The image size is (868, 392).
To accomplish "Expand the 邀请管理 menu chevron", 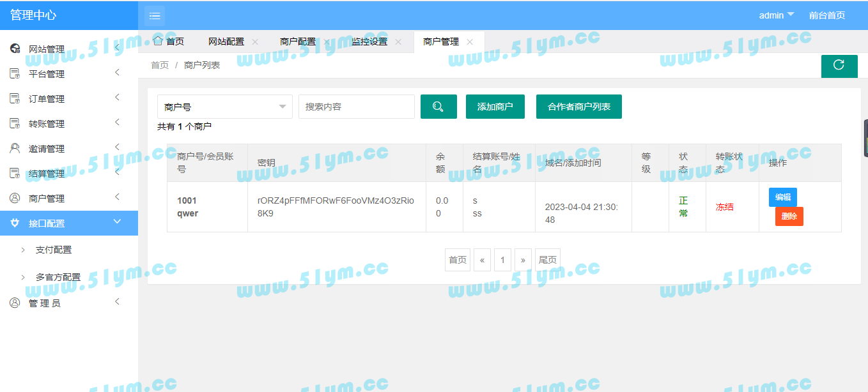I will 117,147.
